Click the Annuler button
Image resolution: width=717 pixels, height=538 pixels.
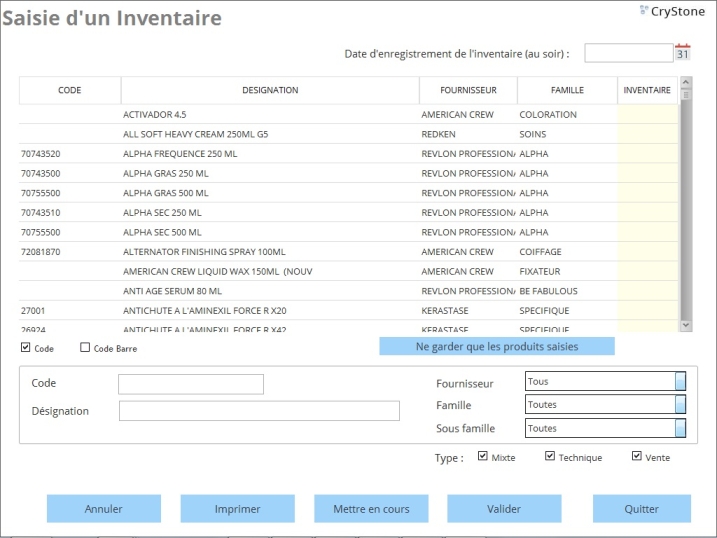coord(104,509)
